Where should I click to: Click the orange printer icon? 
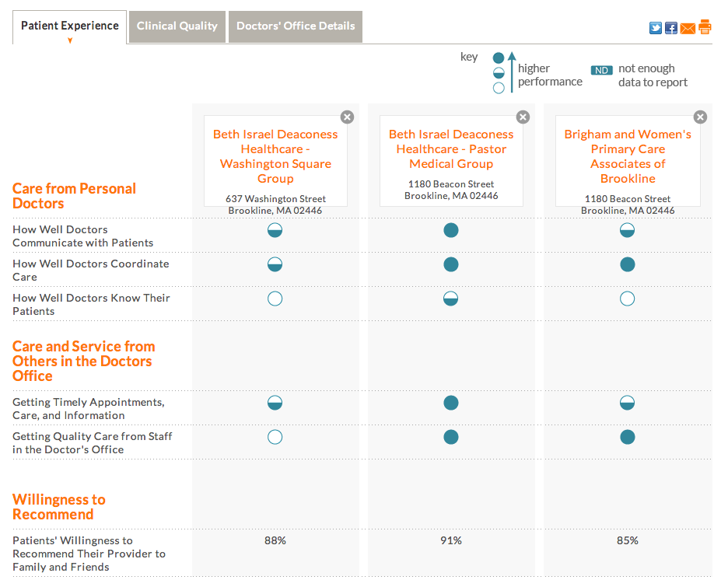pyautogui.click(x=705, y=27)
